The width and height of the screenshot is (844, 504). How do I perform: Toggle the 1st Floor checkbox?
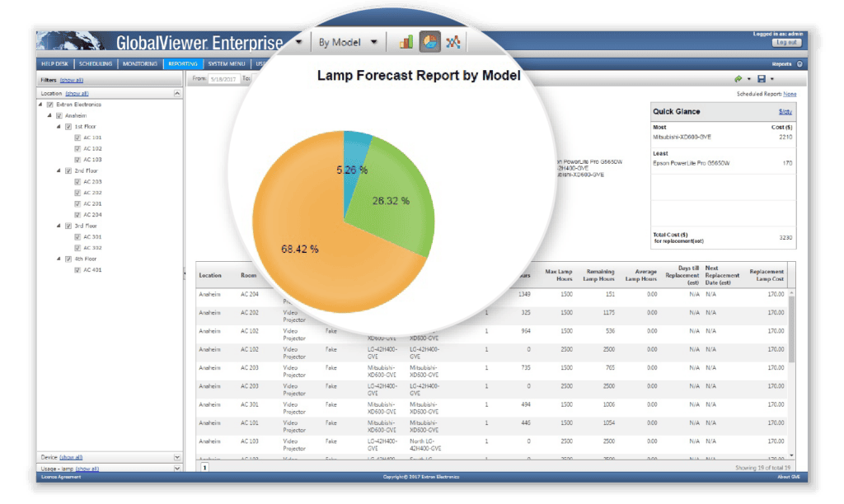coord(68,127)
